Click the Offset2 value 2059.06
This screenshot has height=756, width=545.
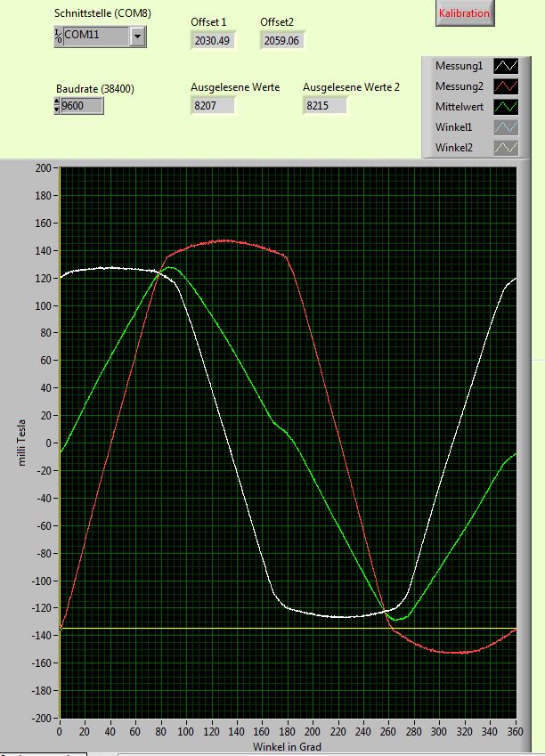281,40
